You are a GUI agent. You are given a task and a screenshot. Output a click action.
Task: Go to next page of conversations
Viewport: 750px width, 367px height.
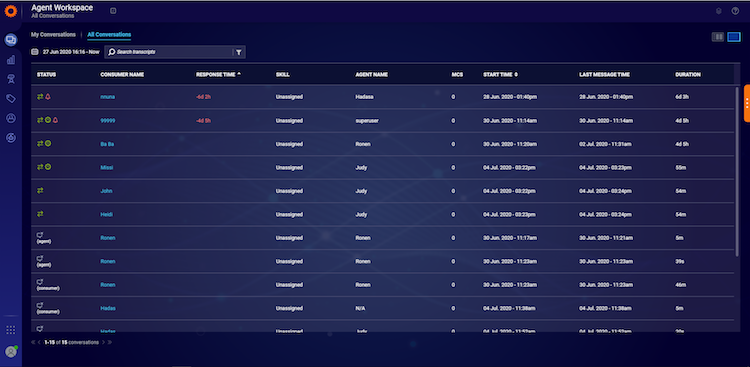[x=103, y=342]
